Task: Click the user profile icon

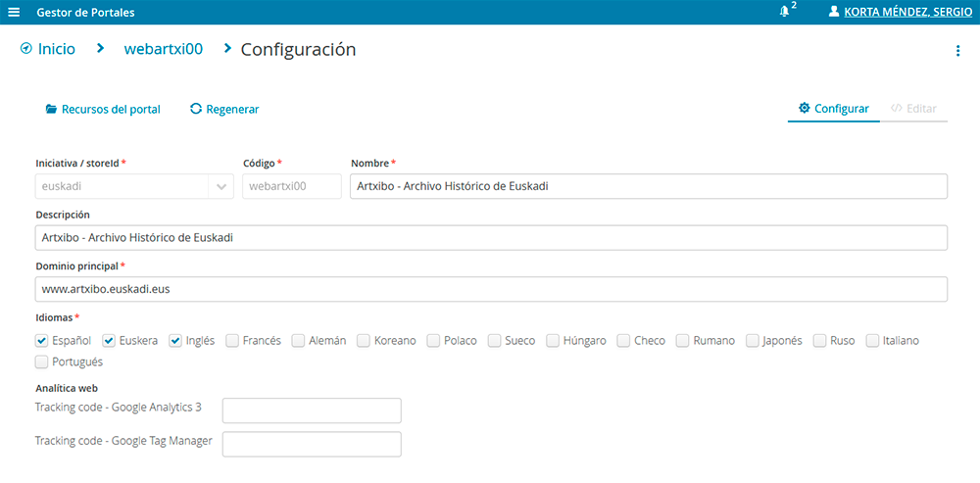Action: (834, 12)
